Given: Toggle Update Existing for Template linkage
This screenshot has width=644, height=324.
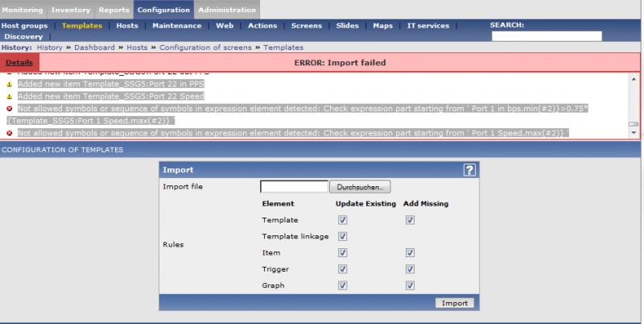Looking at the screenshot, I should pos(343,236).
